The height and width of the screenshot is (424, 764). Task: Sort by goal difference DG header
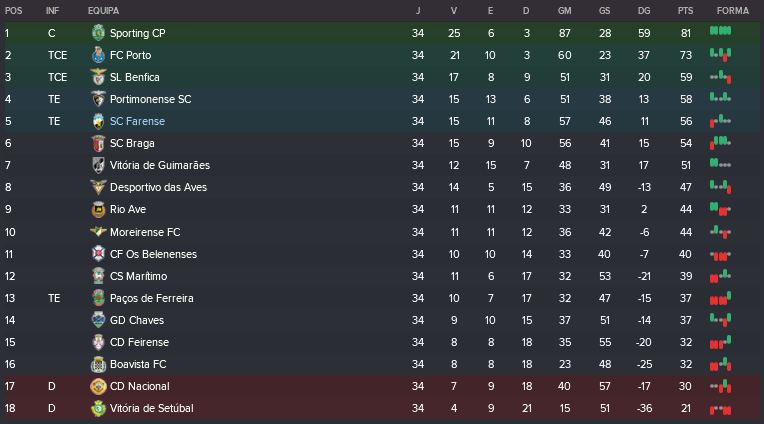[x=644, y=10]
